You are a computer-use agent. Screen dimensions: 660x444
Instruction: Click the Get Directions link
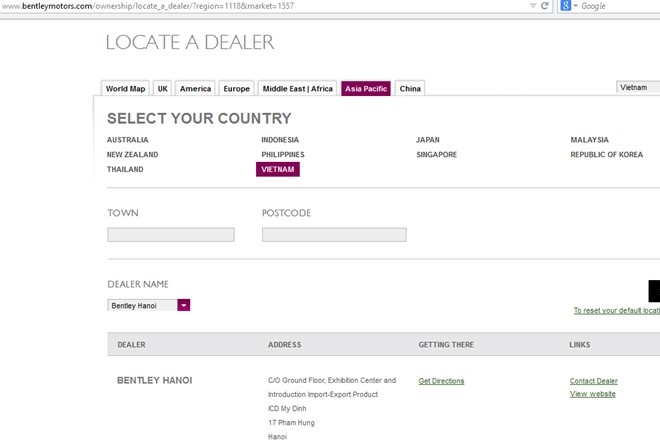pos(441,381)
